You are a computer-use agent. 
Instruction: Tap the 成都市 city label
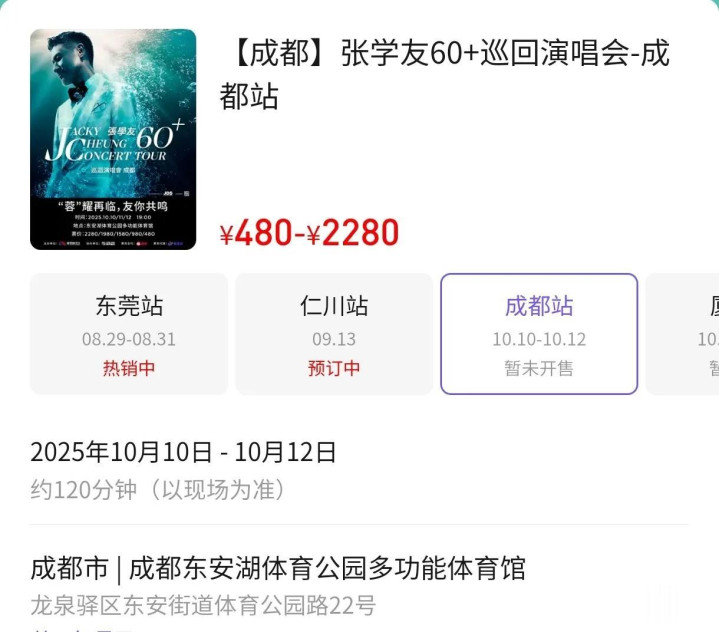[x=69, y=569]
